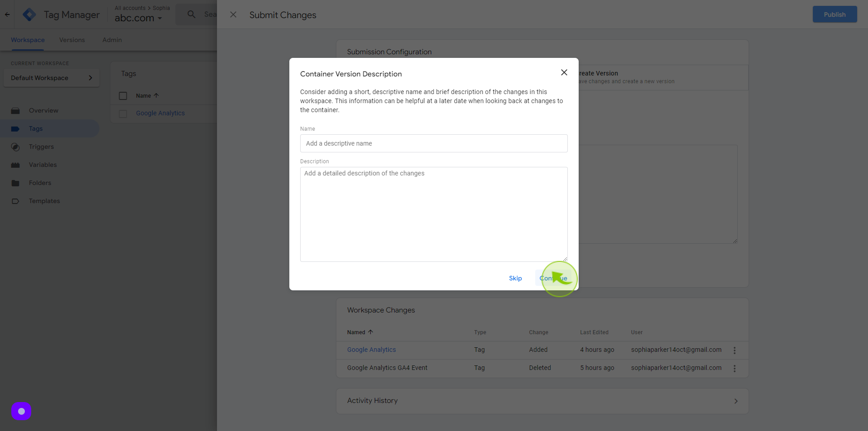Click the Overview sidebar icon
This screenshot has height=431, width=868.
pos(15,111)
